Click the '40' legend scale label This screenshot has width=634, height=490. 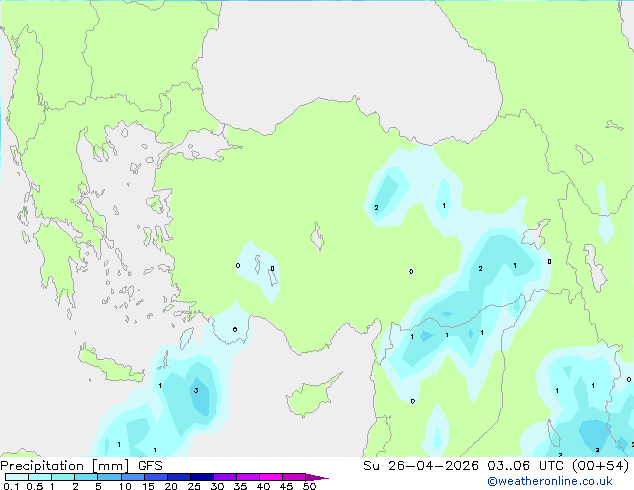[264, 486]
